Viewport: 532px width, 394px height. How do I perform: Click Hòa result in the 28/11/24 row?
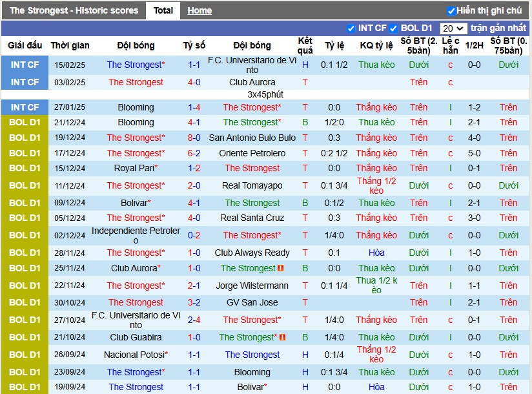tap(376, 253)
